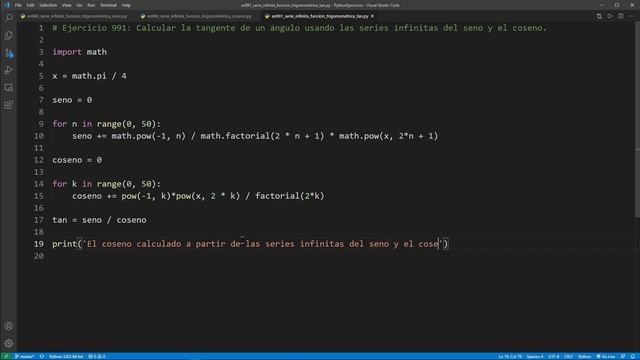The width and height of the screenshot is (640, 360).
Task: Change end of line sequence CRLF
Action: (x=568, y=356)
